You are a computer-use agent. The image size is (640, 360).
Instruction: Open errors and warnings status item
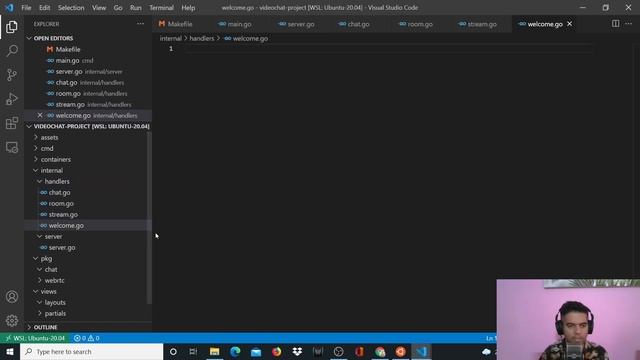point(87,338)
